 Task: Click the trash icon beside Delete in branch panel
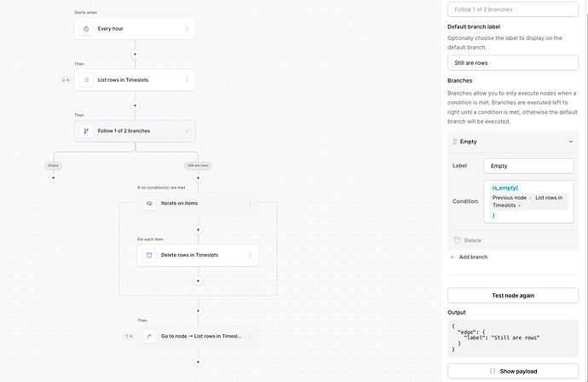pos(457,240)
